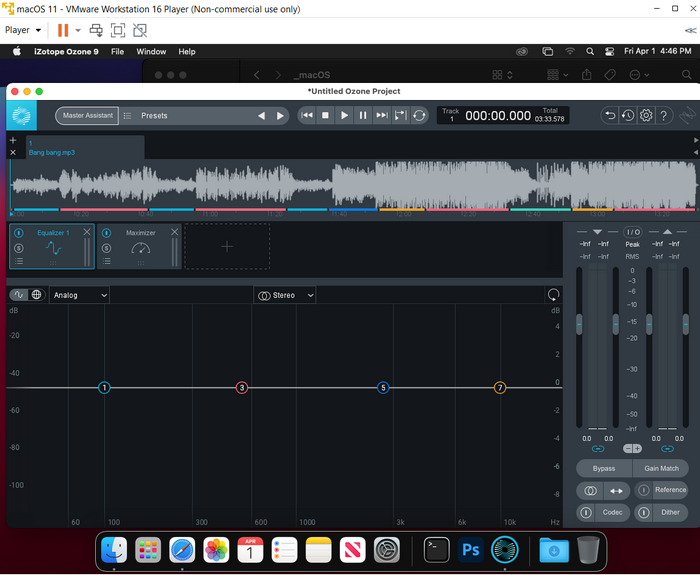Viewport: 700px width, 575px height.
Task: Click the iZotope Ozone logo icon
Action: coord(21,116)
